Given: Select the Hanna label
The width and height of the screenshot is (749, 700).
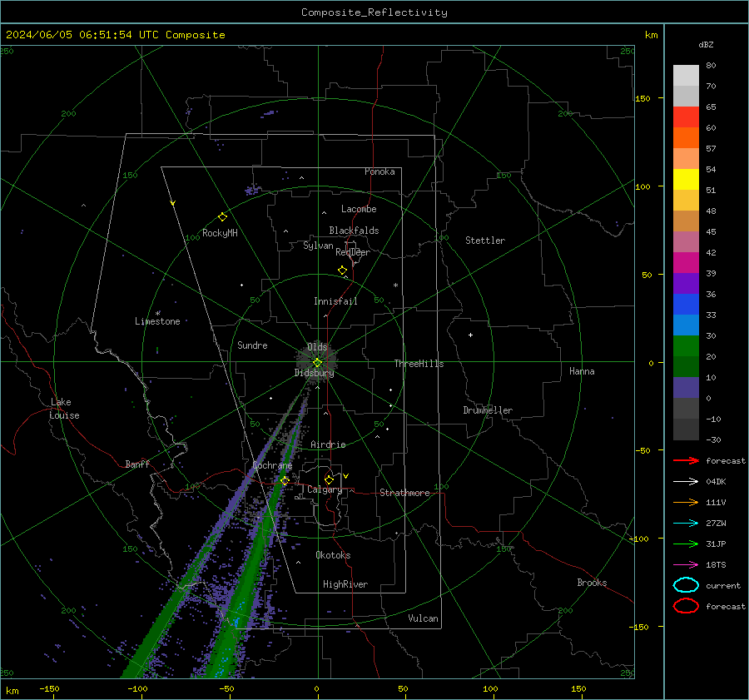Looking at the screenshot, I should 582,371.
